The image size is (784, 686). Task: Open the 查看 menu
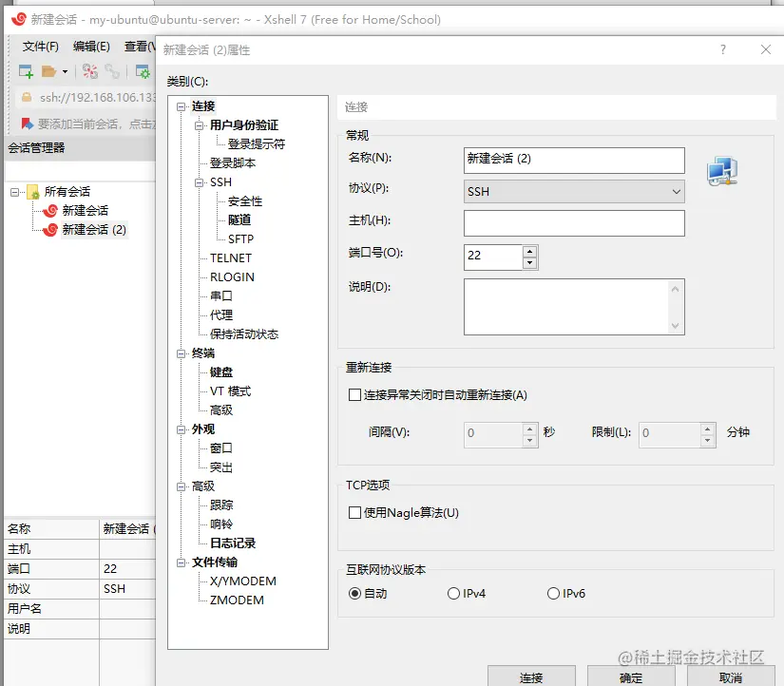140,47
